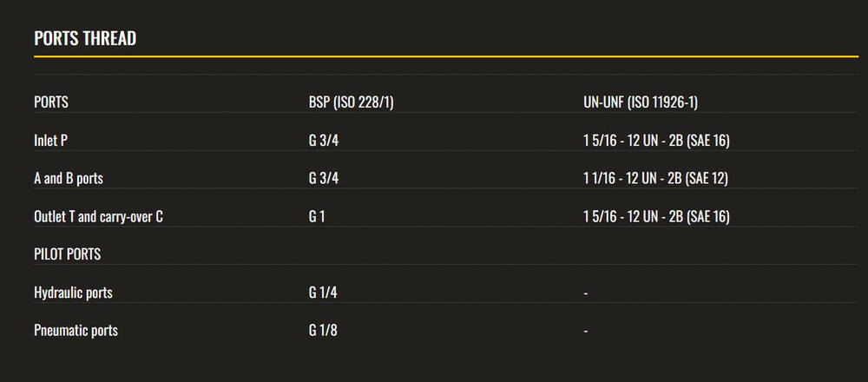Viewport: 868px width, 382px height.
Task: Click the G 1 thread value
Action: point(317,217)
